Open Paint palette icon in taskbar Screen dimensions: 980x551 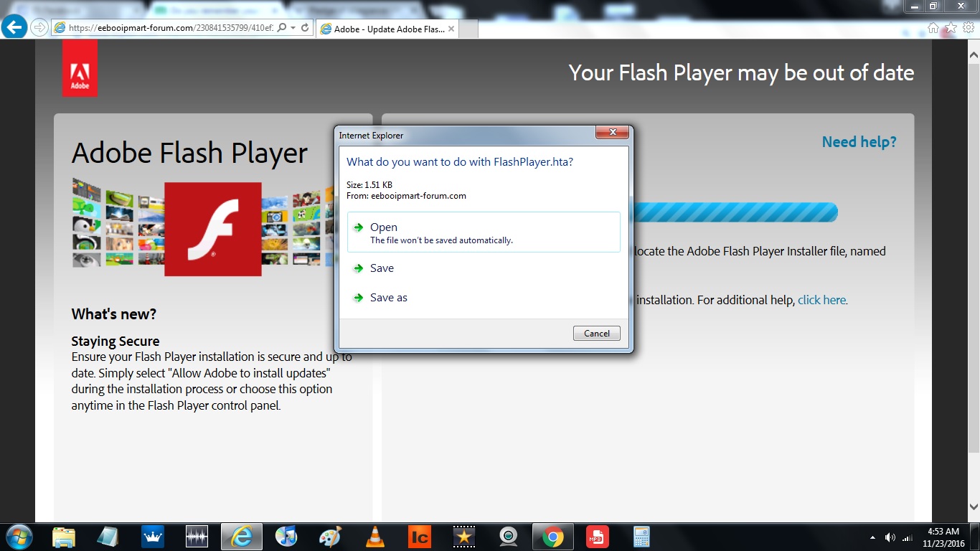click(x=330, y=537)
